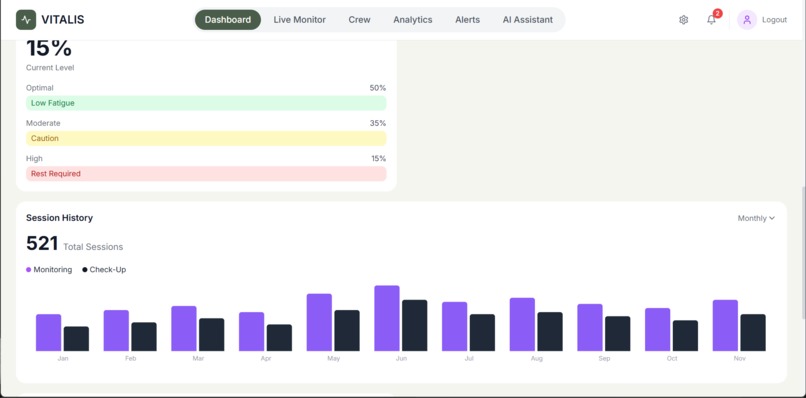Click the Sep month axis label

[604, 358]
